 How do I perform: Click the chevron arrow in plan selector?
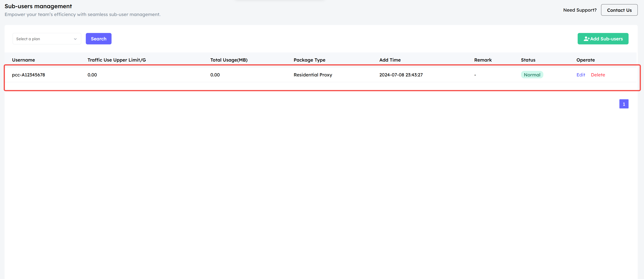coord(75,39)
